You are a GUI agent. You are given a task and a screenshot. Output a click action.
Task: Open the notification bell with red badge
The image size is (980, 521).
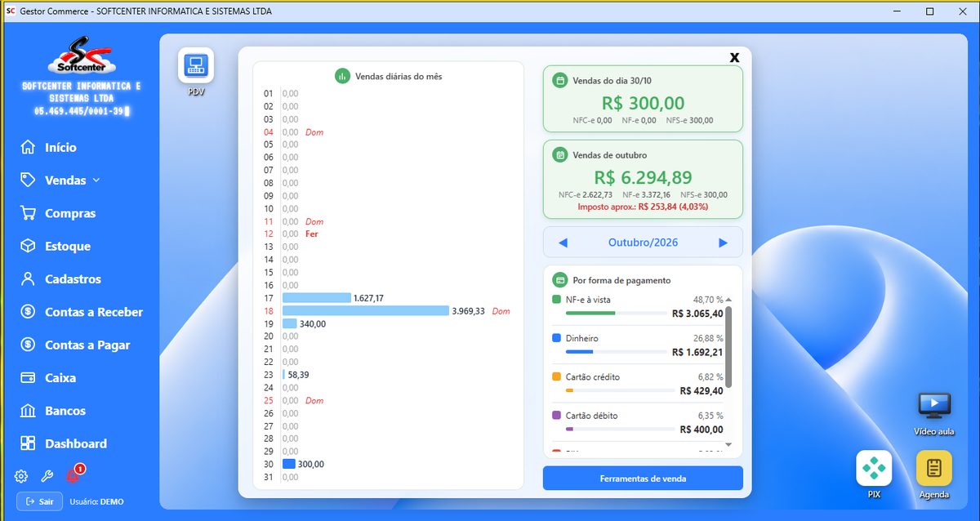(73, 475)
